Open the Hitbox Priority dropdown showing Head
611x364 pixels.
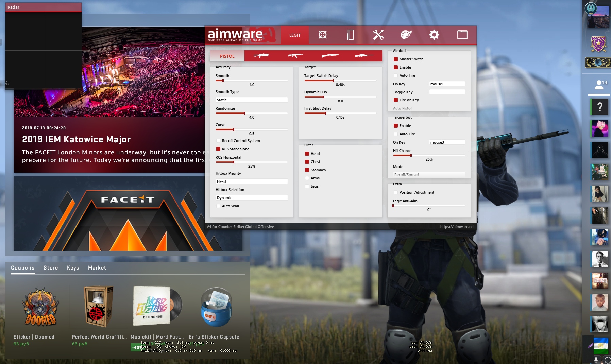pos(252,181)
